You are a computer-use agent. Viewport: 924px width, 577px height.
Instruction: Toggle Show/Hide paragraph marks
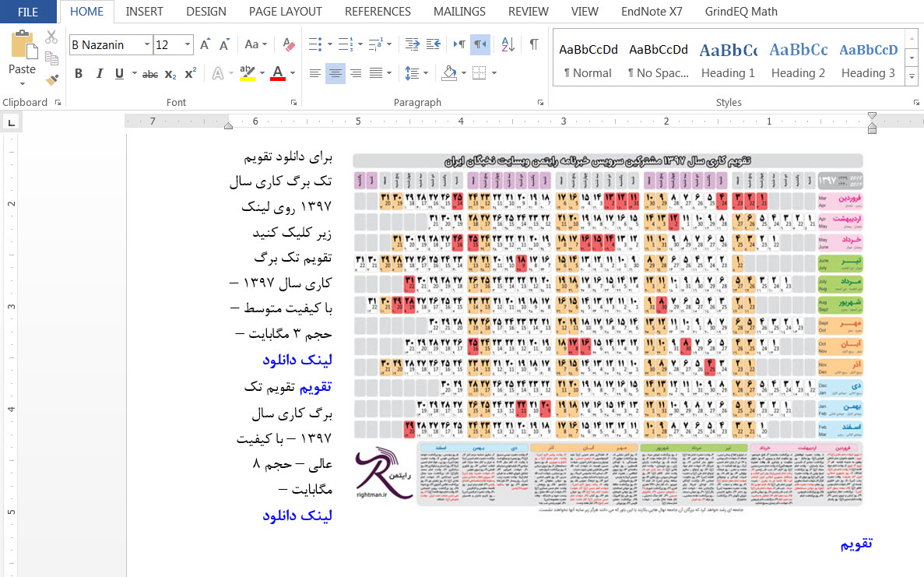(533, 44)
